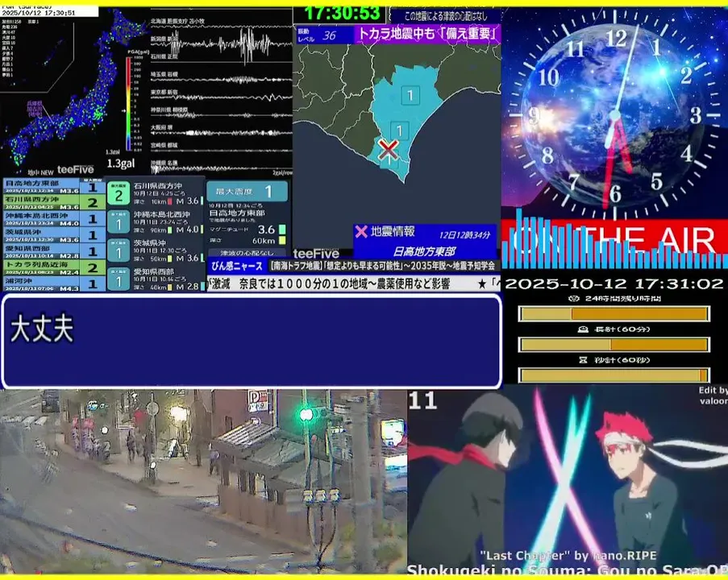This screenshot has width=728, height=580.
Task: Click the 秒針(60秒) progress bar
Action: coord(614,375)
